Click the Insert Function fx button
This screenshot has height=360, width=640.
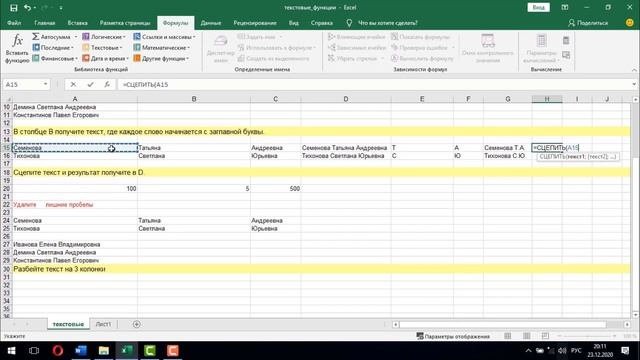(x=17, y=49)
